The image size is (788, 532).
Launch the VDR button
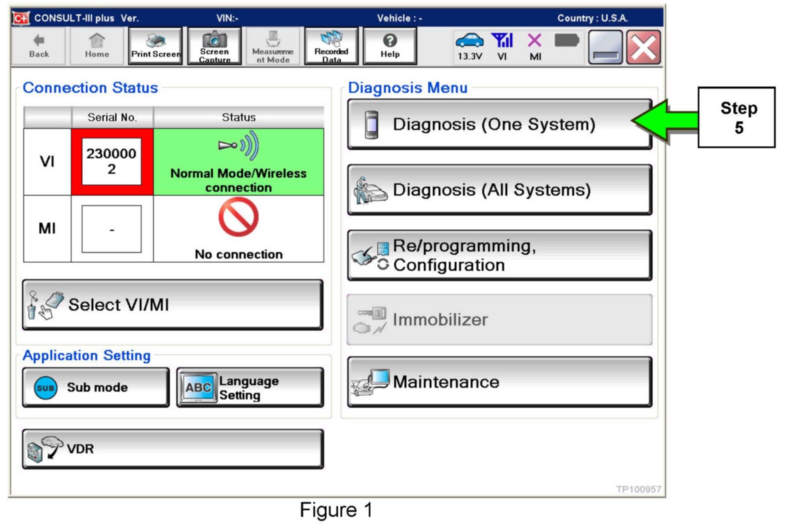pos(173,449)
